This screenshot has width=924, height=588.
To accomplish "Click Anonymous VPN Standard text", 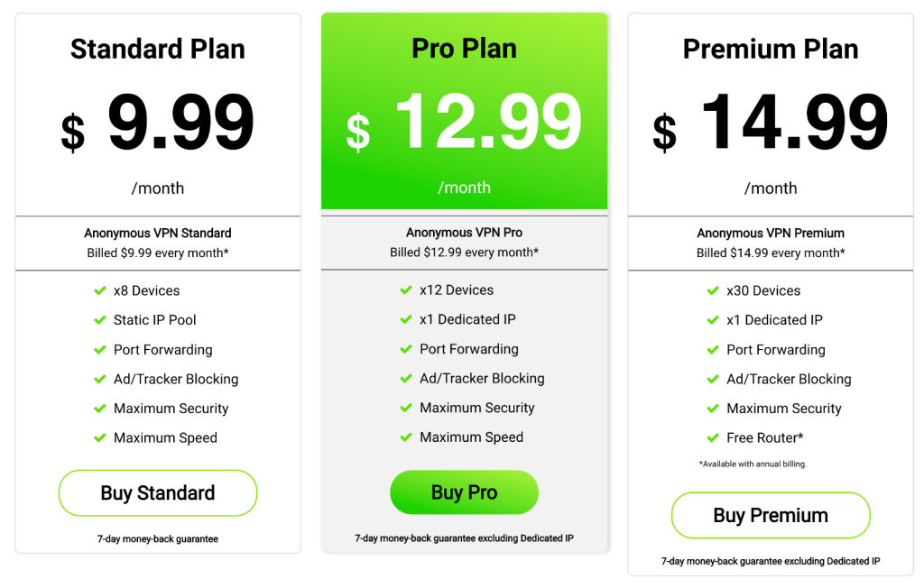I will click(158, 234).
